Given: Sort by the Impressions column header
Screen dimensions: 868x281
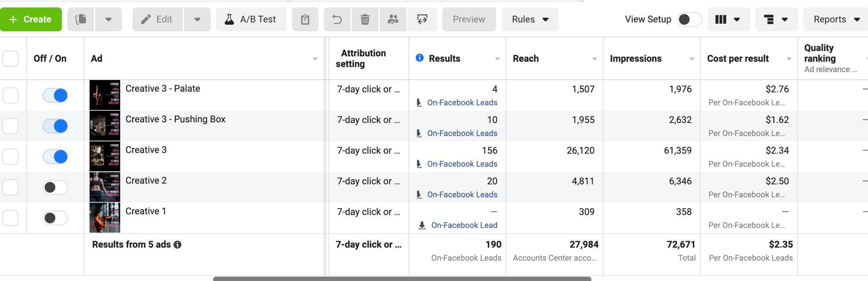Looking at the screenshot, I should (636, 58).
